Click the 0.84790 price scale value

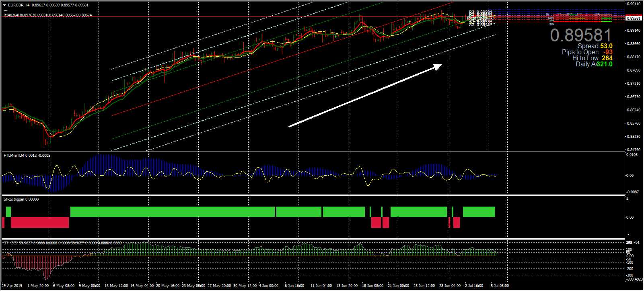click(x=634, y=150)
